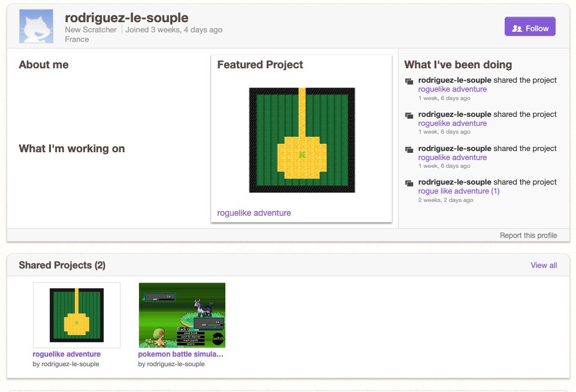The height and width of the screenshot is (392, 576).
Task: Click the What I've been doing heading
Action: [x=458, y=65]
